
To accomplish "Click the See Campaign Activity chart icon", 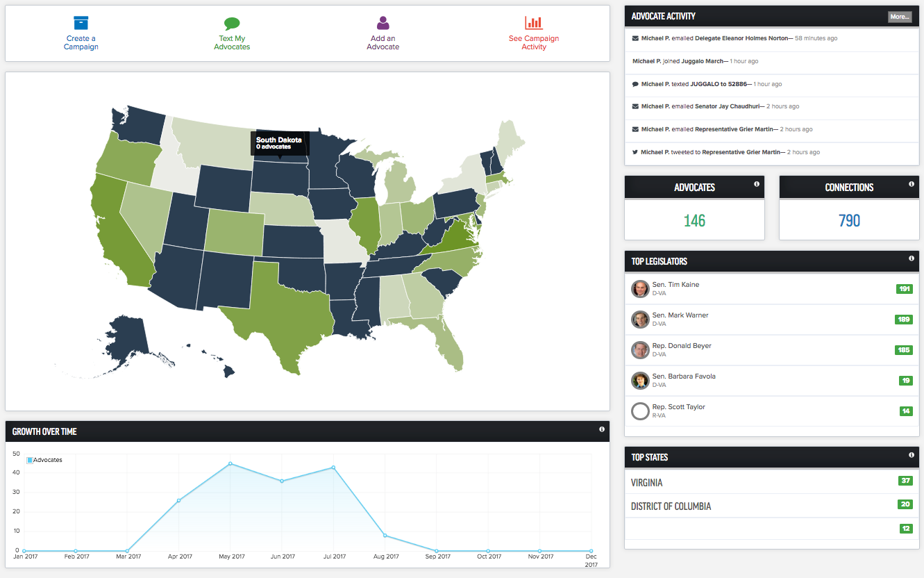I will (x=534, y=23).
